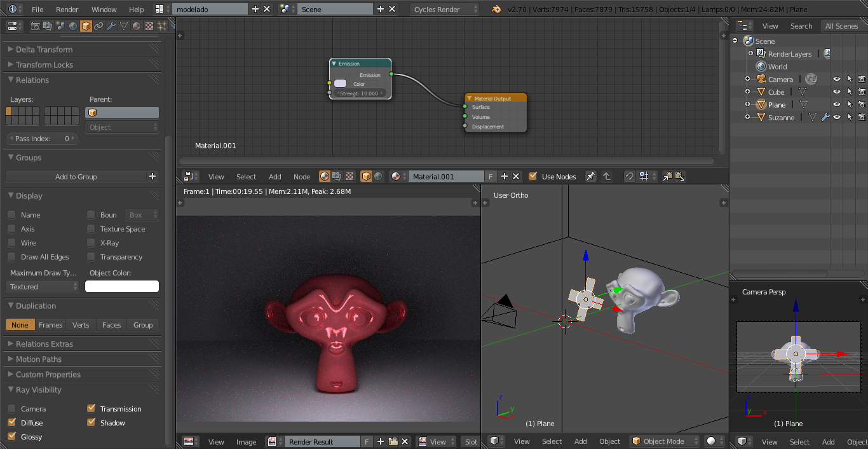The image size is (868, 449).
Task: Open Maximum Draw Type Textured dropdown
Action: pos(43,286)
